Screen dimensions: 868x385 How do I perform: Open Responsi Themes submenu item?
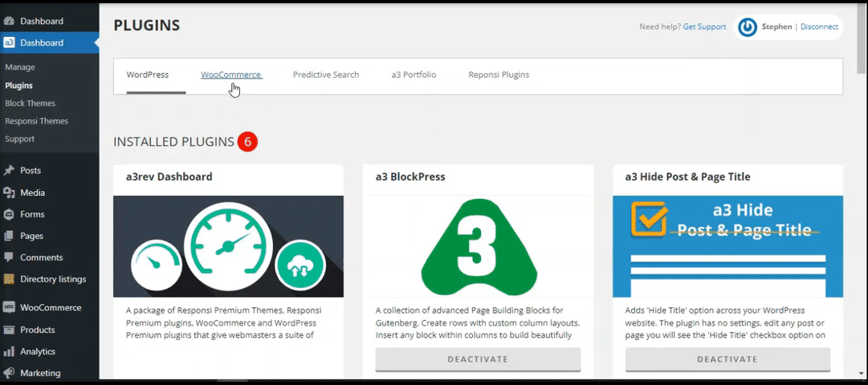click(37, 121)
